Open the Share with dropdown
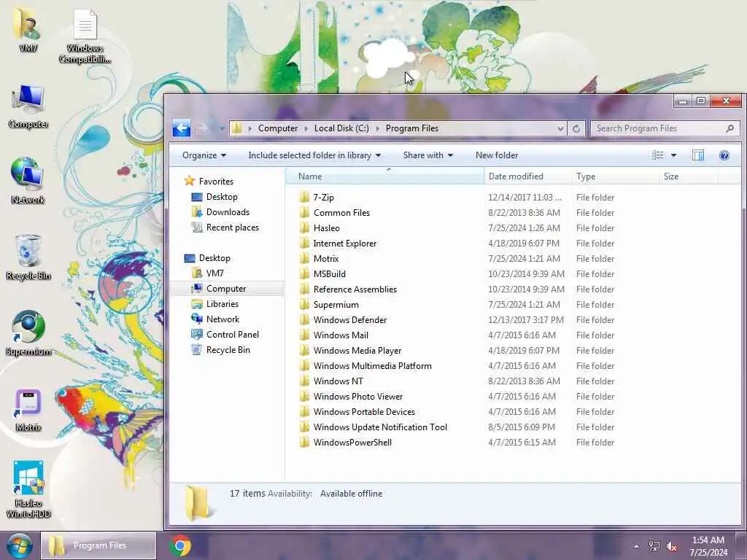 click(x=427, y=155)
